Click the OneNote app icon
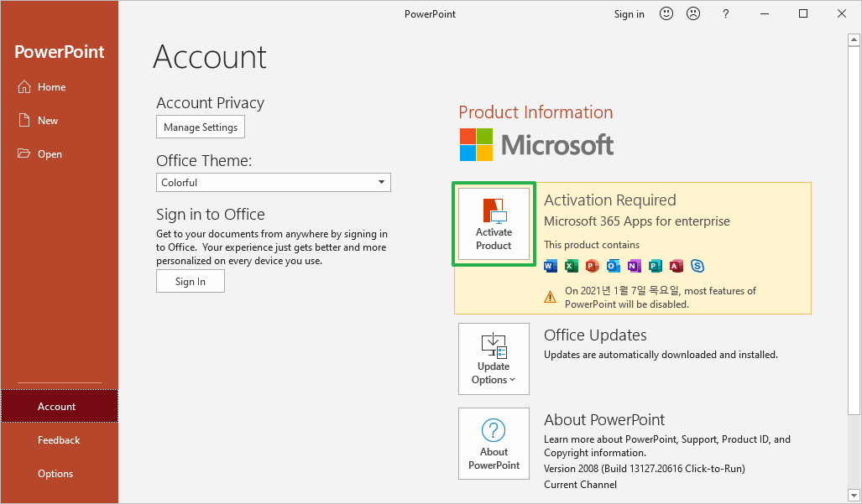862x504 pixels. pos(634,267)
